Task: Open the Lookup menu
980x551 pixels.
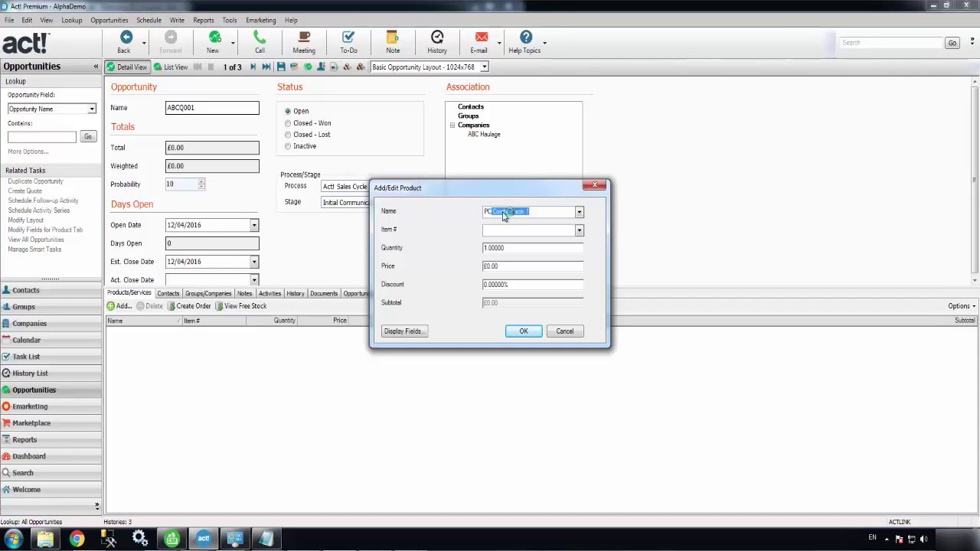Action: pos(72,21)
